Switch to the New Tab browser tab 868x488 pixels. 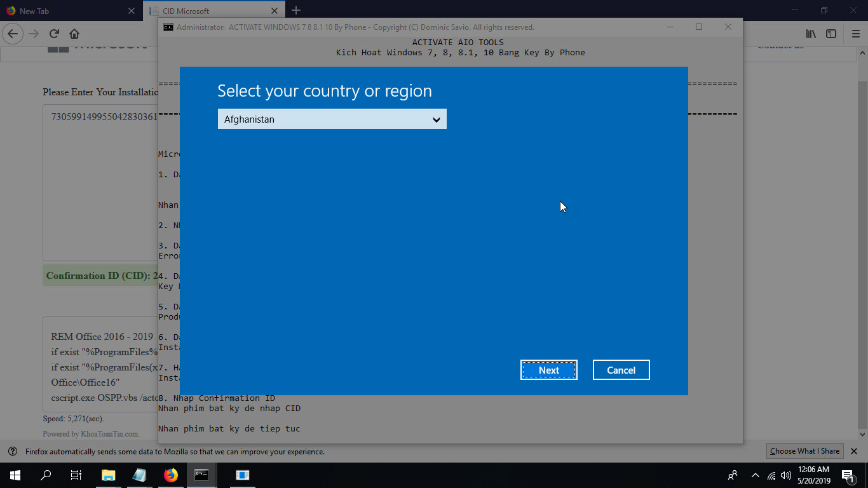pos(64,11)
